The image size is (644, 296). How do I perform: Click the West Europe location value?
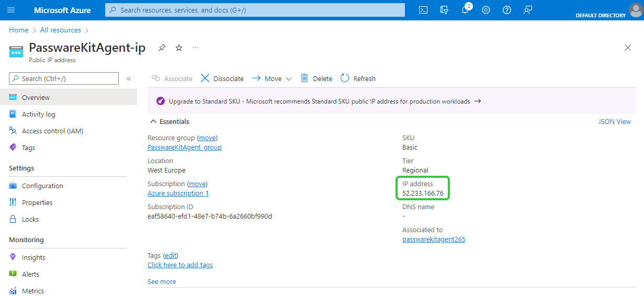[x=166, y=170]
